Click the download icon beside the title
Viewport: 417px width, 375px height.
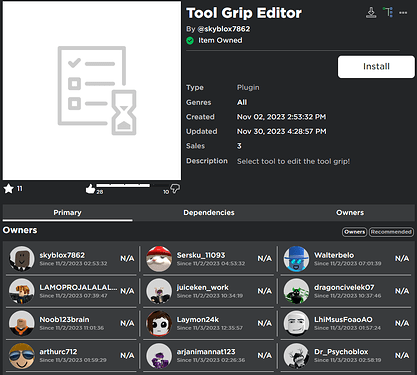click(371, 13)
